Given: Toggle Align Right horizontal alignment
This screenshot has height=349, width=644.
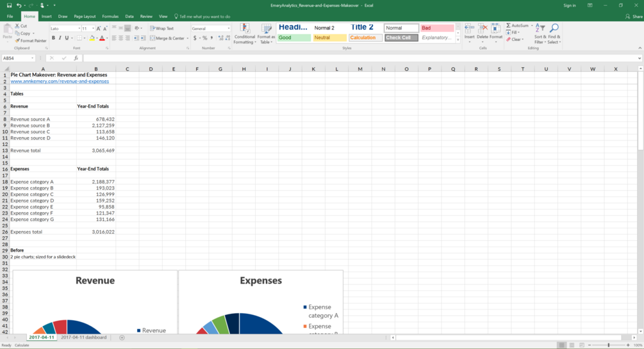Looking at the screenshot, I should point(128,38).
